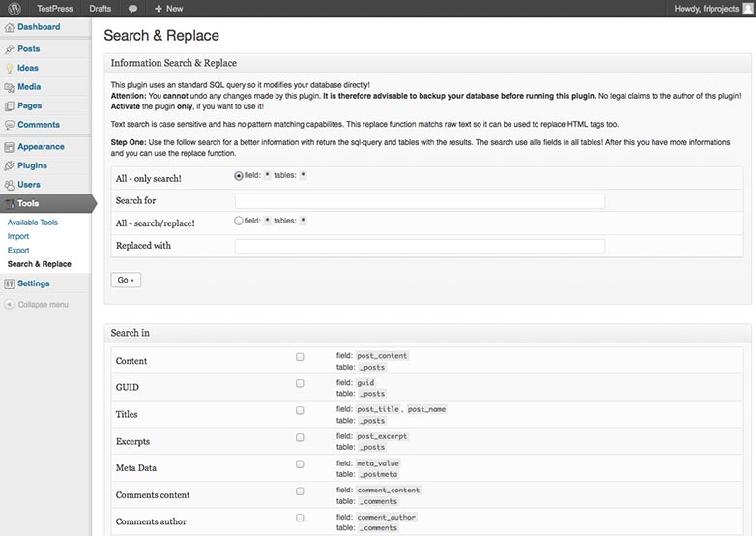The width and height of the screenshot is (756, 536).
Task: Enable the Meta Data checkbox
Action: point(300,464)
